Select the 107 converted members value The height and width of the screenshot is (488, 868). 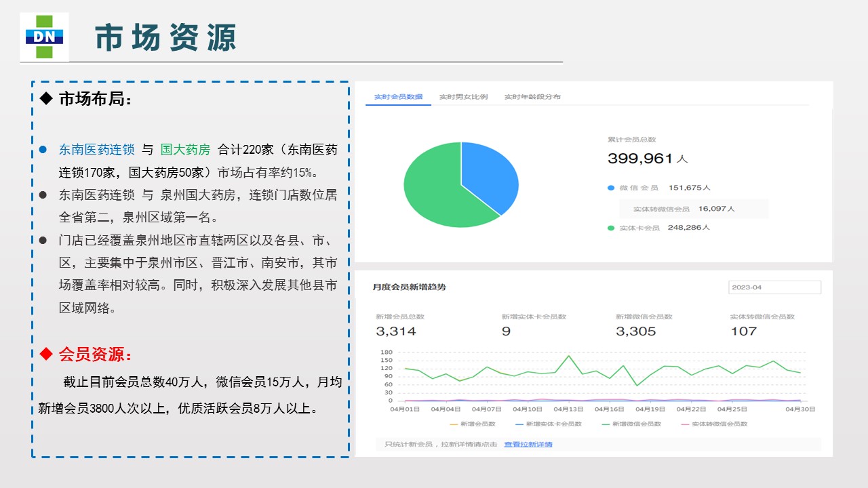[743, 331]
